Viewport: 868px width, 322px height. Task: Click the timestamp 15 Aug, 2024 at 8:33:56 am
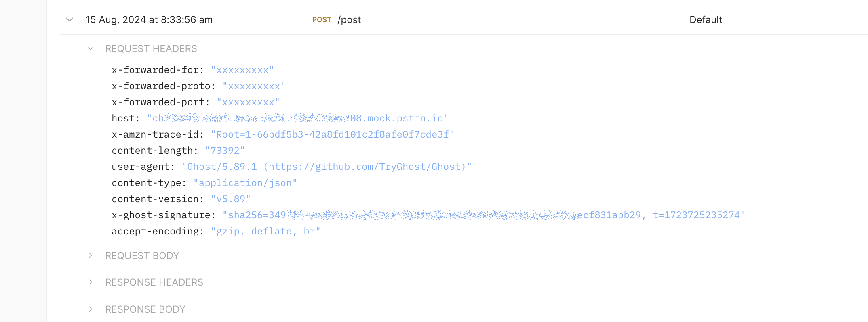[x=149, y=20]
